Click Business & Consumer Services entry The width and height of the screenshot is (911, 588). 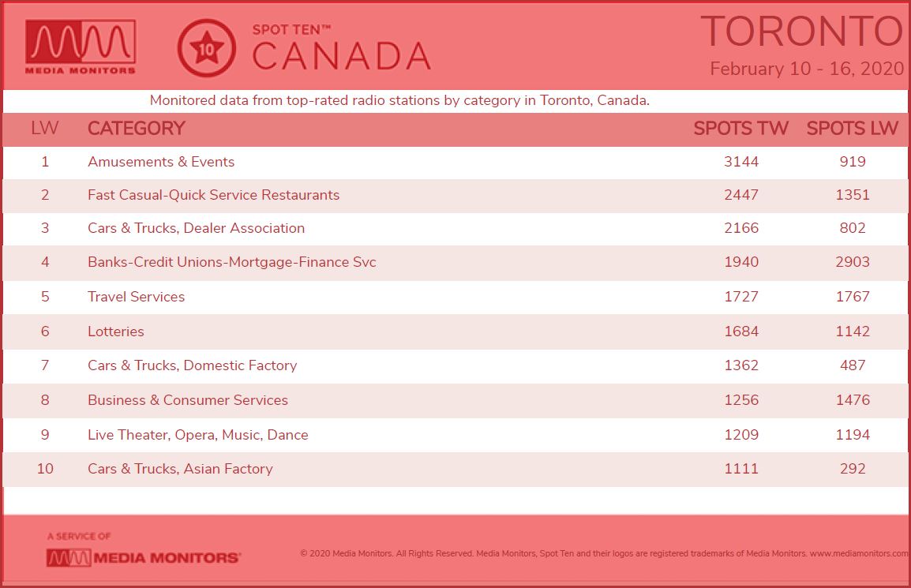(x=188, y=400)
